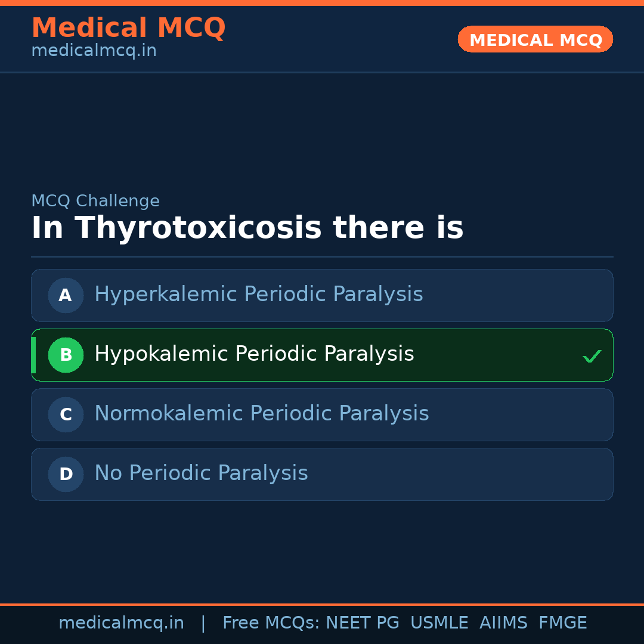
Task: Click the letter C circle badge
Action: point(66,414)
